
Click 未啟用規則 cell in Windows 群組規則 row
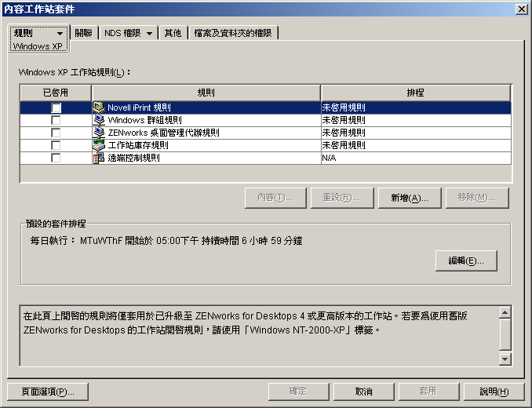(x=416, y=120)
